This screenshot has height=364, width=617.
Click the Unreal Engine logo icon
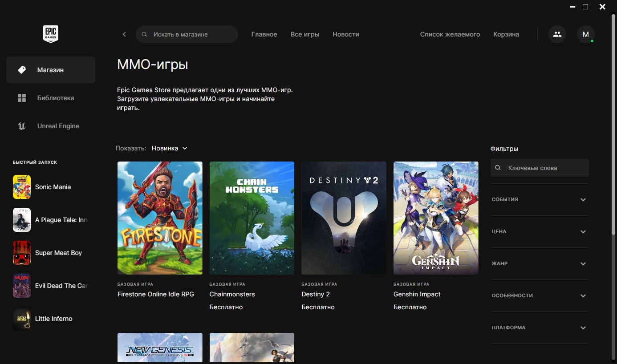(x=22, y=126)
